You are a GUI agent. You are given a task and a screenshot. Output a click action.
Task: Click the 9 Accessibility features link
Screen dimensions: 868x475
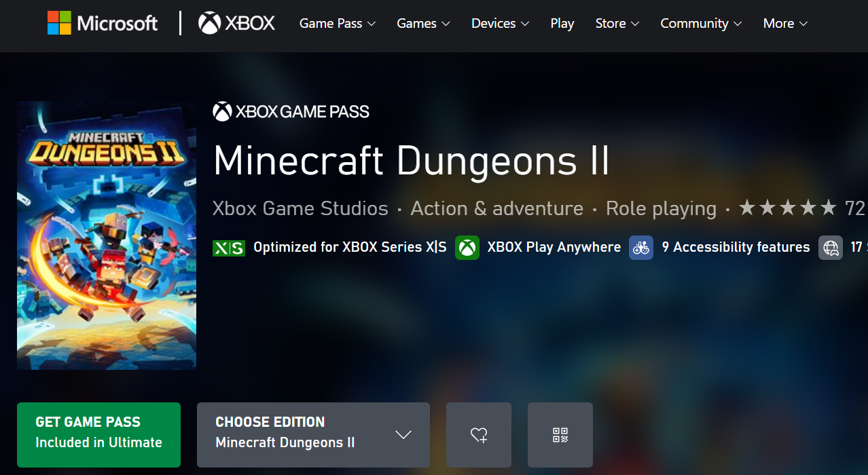[x=736, y=248]
